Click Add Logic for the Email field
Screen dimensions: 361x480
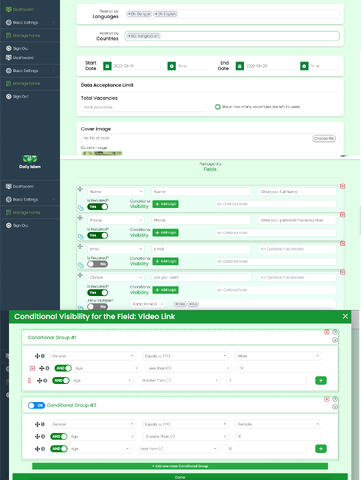tap(165, 261)
